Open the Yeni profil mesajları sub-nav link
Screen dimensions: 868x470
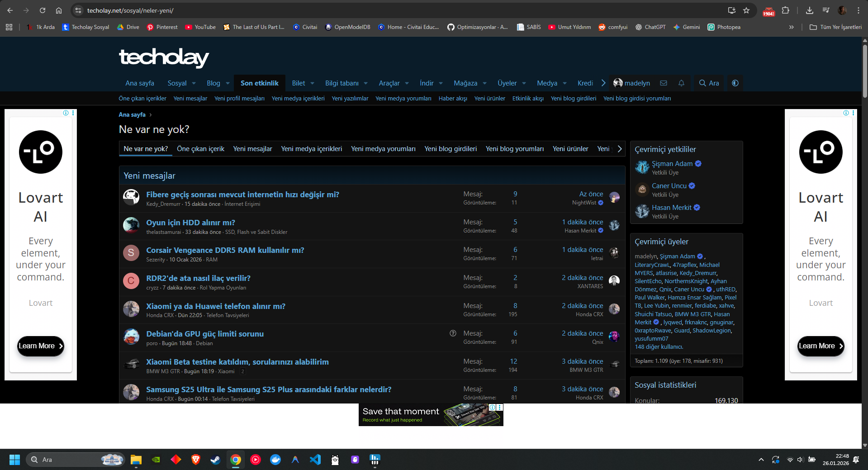point(239,98)
